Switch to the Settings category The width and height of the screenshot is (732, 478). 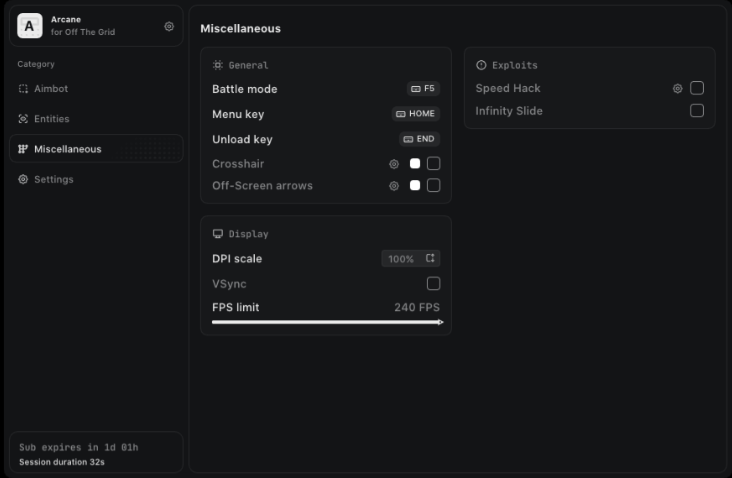pyautogui.click(x=53, y=179)
